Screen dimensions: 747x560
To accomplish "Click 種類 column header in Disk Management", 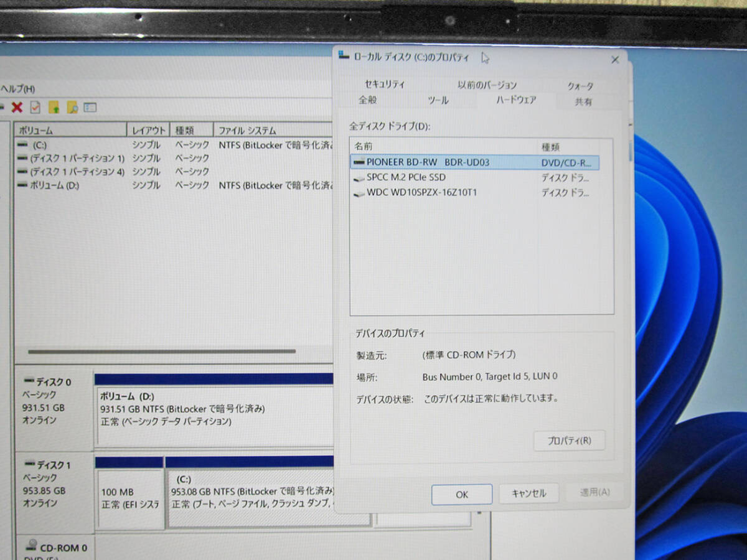I will [191, 131].
